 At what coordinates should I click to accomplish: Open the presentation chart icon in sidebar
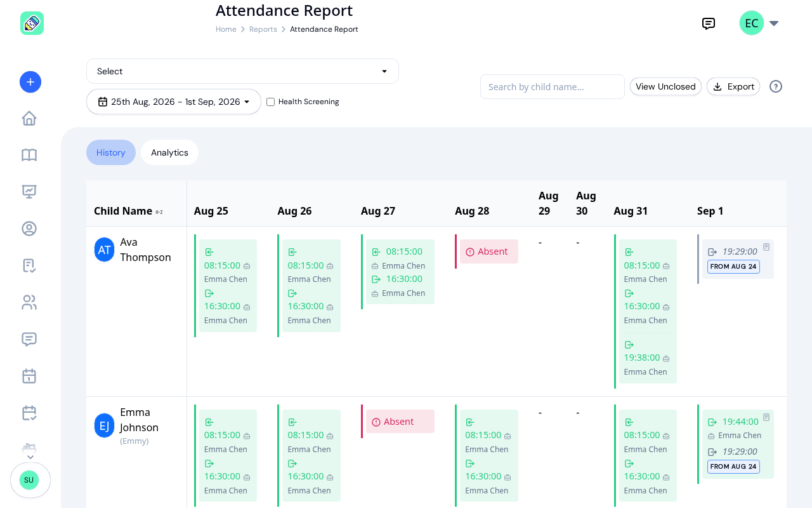(x=29, y=192)
